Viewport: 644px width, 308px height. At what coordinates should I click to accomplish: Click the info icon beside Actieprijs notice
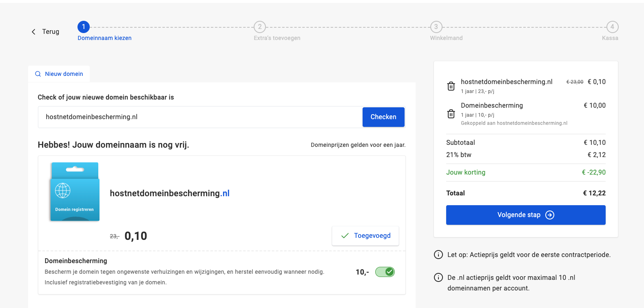[x=438, y=255]
